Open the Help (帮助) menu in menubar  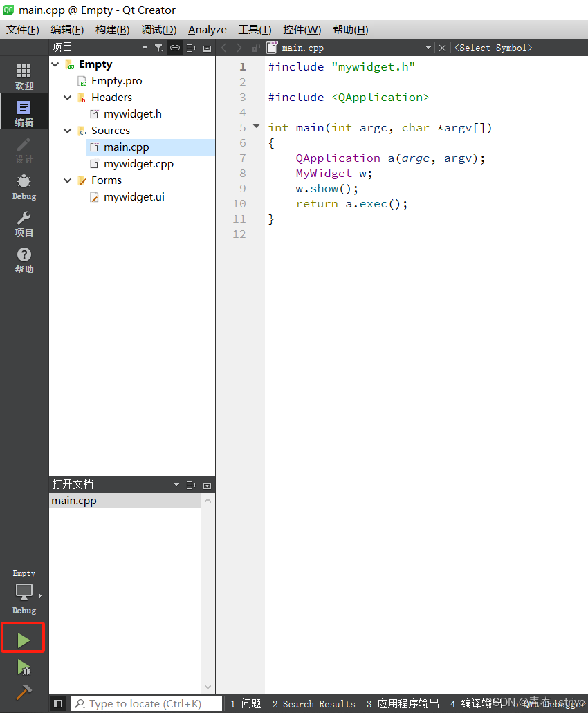pyautogui.click(x=350, y=30)
